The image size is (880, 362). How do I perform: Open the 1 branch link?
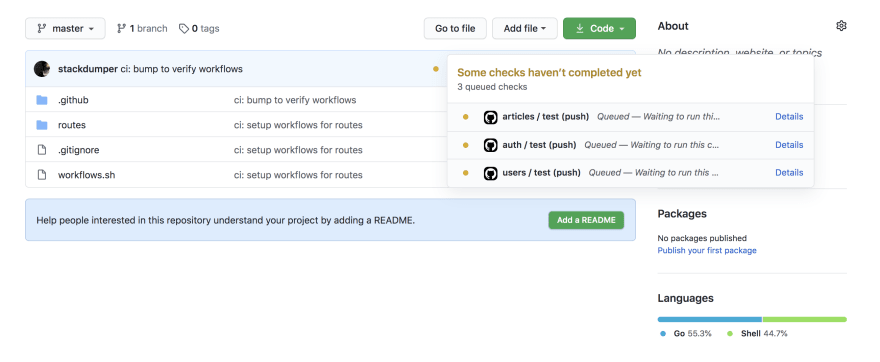[142, 29]
